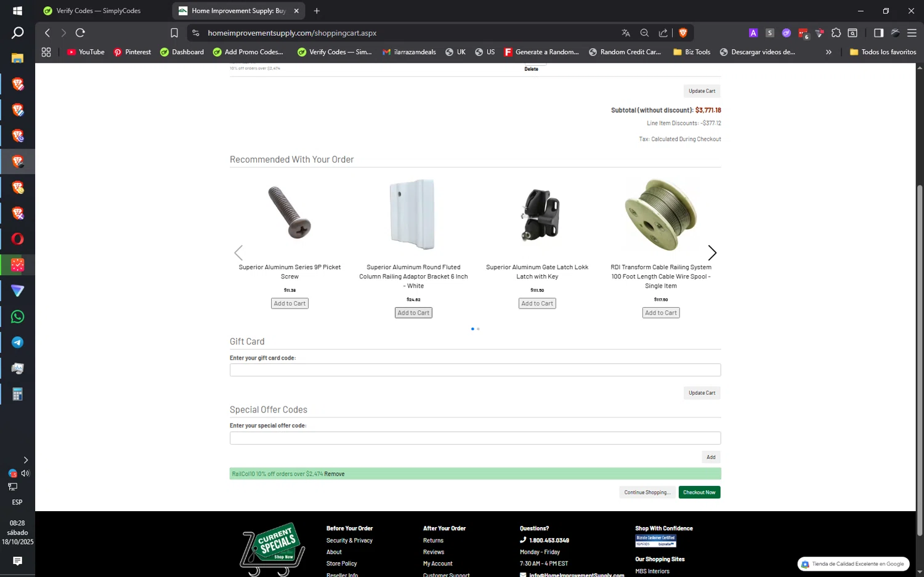Screen dimensions: 924x577
Task: Open Current Specials cart logo
Action: pos(272,548)
